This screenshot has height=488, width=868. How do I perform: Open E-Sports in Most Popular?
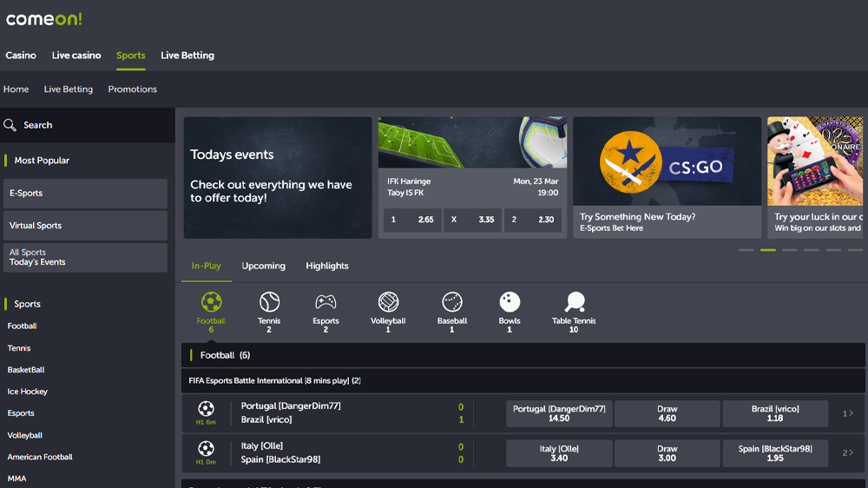85,194
